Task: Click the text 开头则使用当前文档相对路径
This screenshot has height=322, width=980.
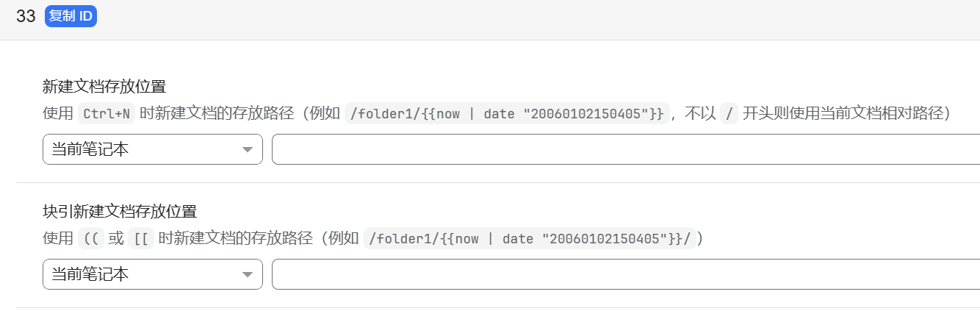Action: click(845, 113)
